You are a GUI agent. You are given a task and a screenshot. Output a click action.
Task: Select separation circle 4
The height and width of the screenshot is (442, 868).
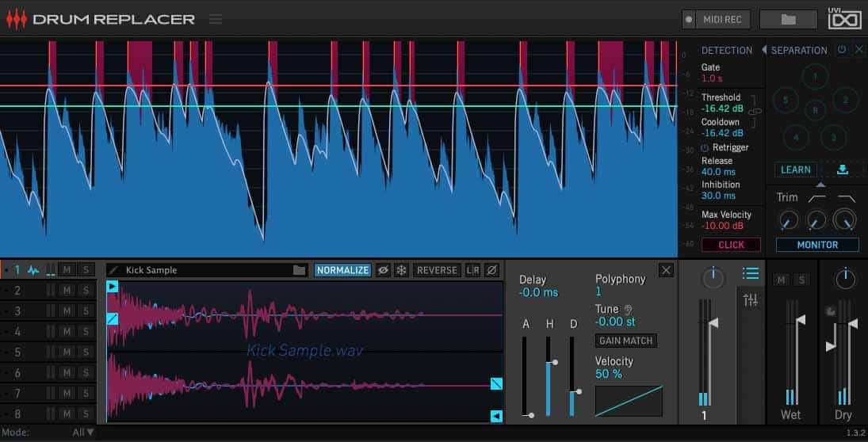coord(796,136)
